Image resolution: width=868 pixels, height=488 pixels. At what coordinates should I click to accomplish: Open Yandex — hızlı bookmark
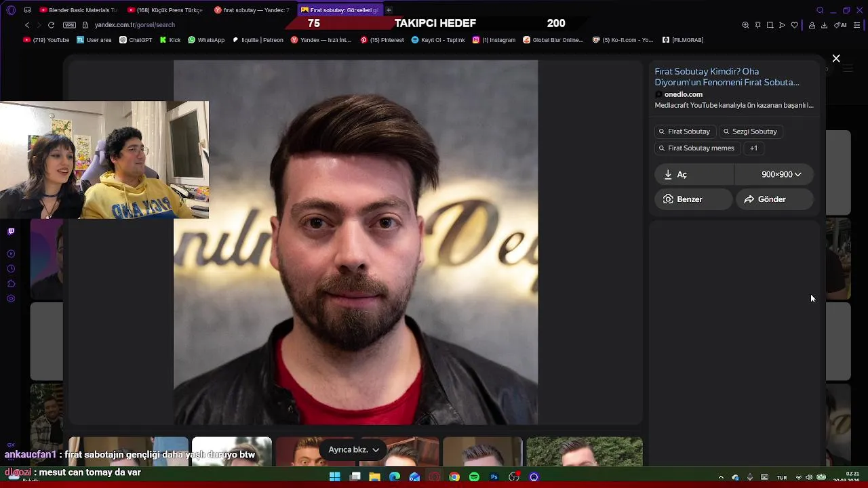321,40
